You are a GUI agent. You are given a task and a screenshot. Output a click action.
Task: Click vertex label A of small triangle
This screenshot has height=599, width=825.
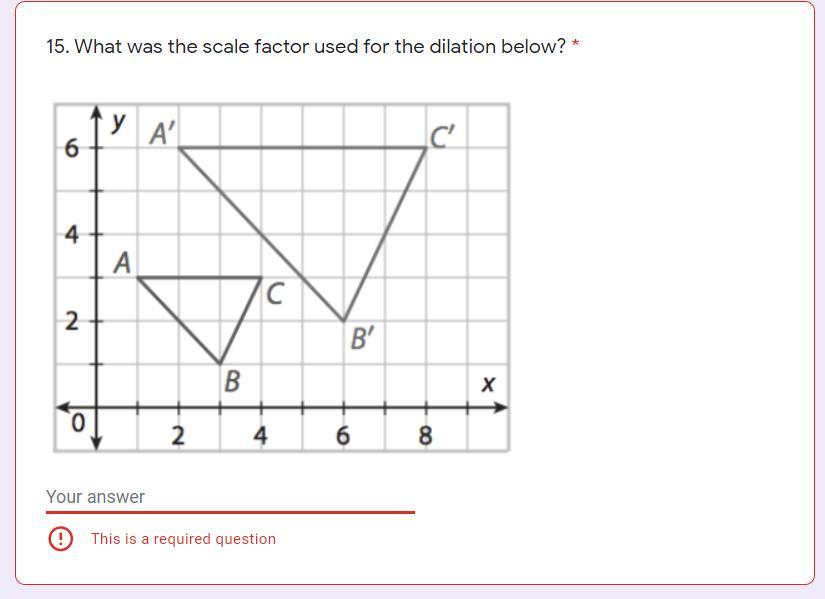click(x=122, y=262)
